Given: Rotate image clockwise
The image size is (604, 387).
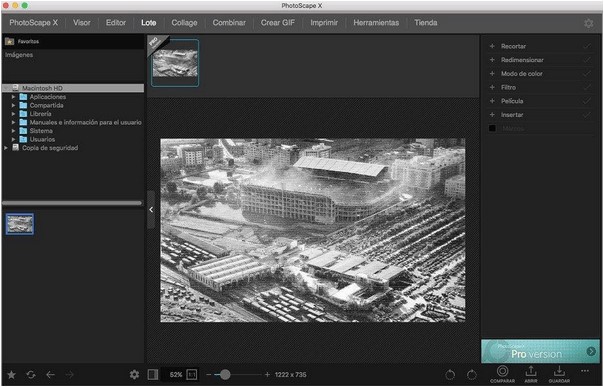Looking at the screenshot, I should click(x=471, y=374).
